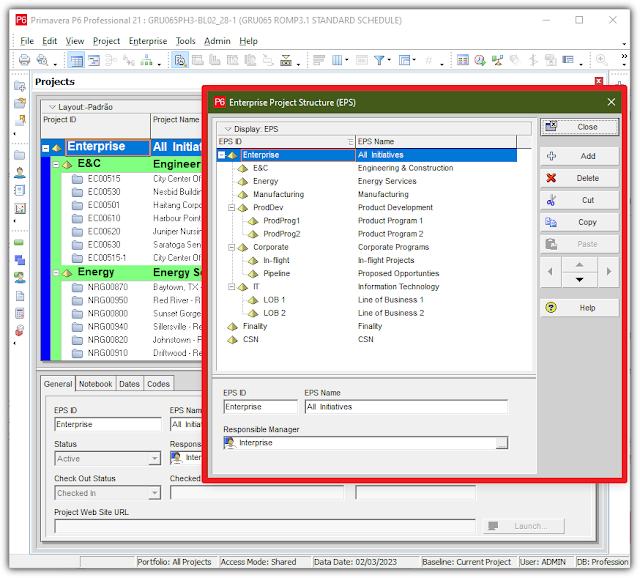The width and height of the screenshot is (640, 578).
Task: Move EPS node down with down arrow
Action: 580,280
